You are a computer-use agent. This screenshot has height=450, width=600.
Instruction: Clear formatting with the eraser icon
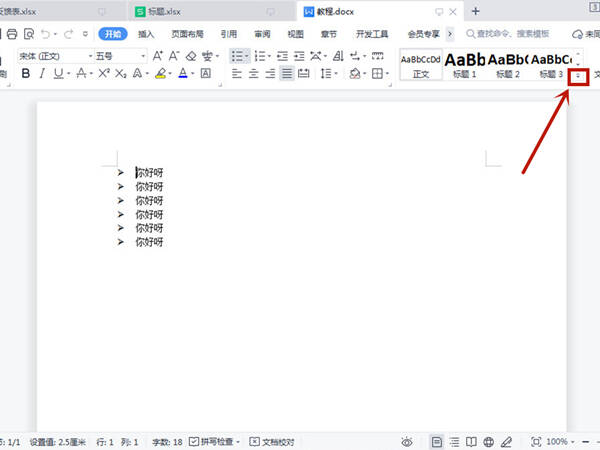tap(191, 56)
